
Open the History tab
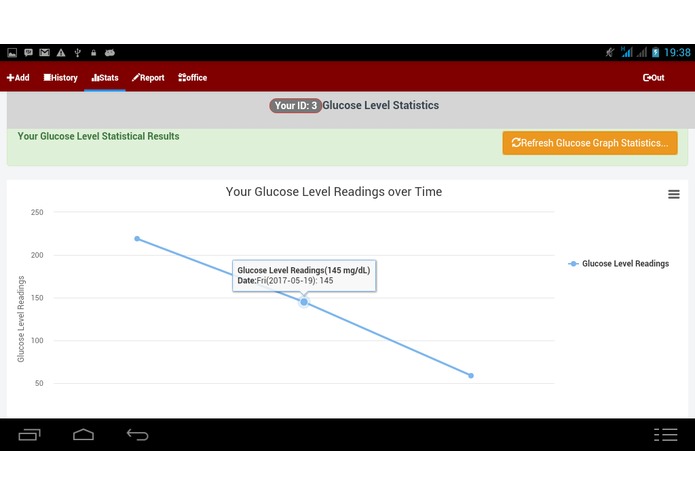point(61,78)
